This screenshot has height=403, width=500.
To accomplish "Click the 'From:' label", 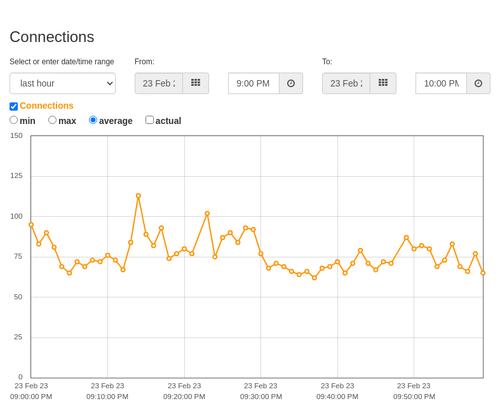I will (144, 62).
